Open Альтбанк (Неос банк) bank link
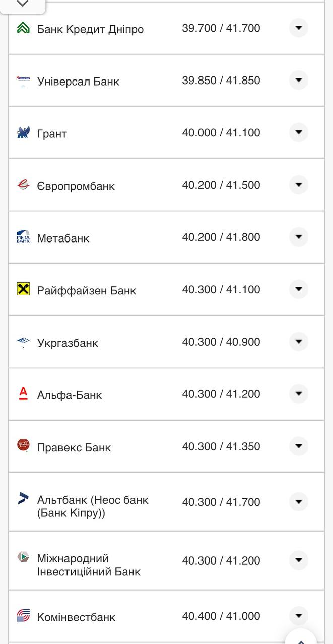The image size is (333, 644). 93,500
